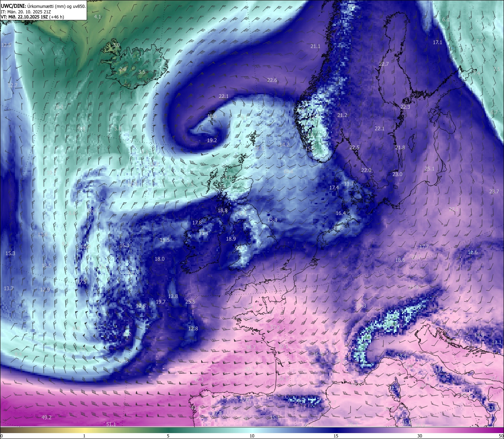The height and width of the screenshot is (439, 504).
Task: Click the value "18.8" over Northern Ireland
Action: pyautogui.click(x=222, y=210)
